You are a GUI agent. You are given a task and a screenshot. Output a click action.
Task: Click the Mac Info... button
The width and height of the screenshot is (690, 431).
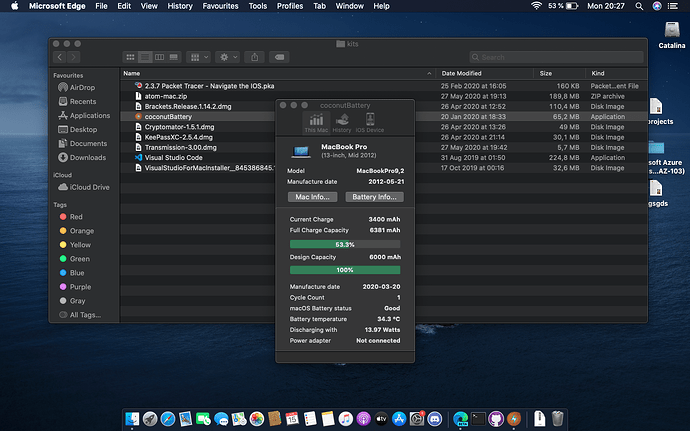[312, 197]
